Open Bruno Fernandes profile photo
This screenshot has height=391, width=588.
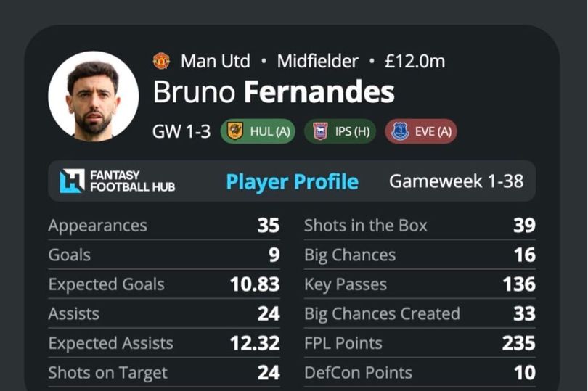click(94, 96)
